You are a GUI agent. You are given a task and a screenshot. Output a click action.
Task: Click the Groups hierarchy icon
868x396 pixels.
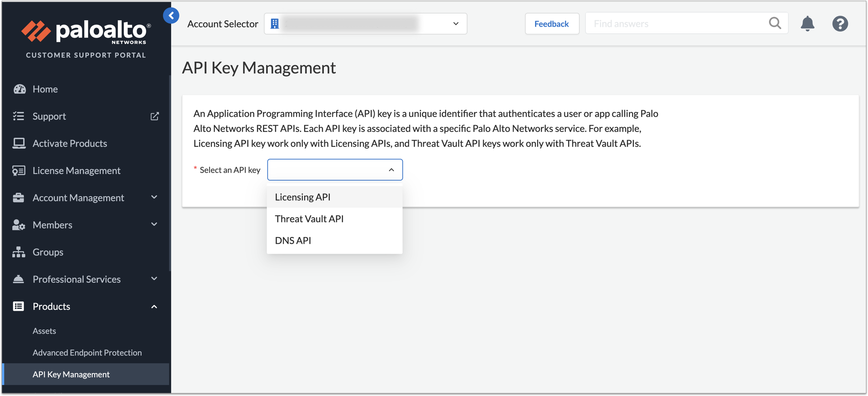19,252
